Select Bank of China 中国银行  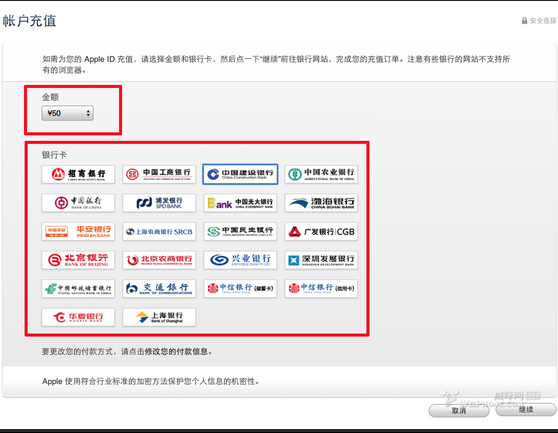78,203
